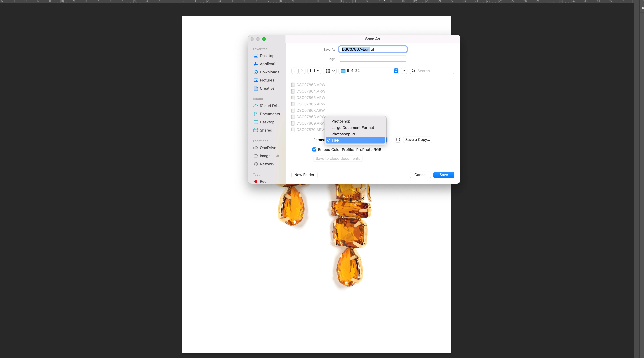Image resolution: width=644 pixels, height=358 pixels.
Task: Eject the Image volume in Locations
Action: (277, 156)
